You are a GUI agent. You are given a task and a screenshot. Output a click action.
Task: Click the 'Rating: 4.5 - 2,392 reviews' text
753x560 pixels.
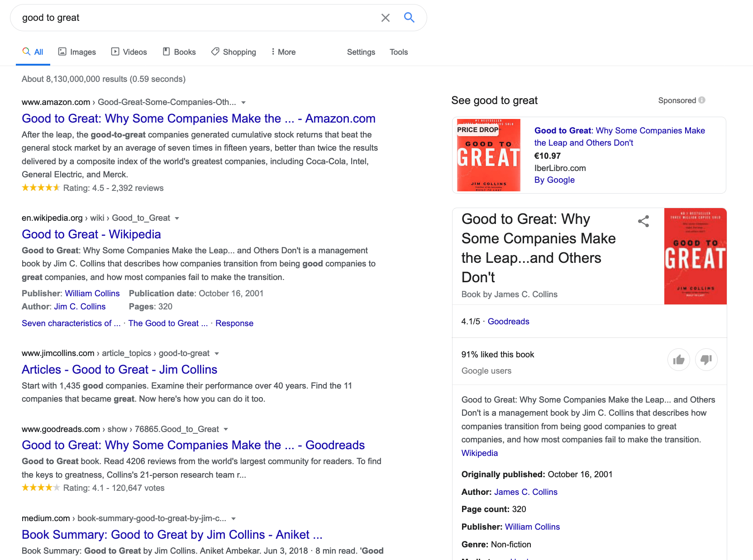(x=113, y=188)
